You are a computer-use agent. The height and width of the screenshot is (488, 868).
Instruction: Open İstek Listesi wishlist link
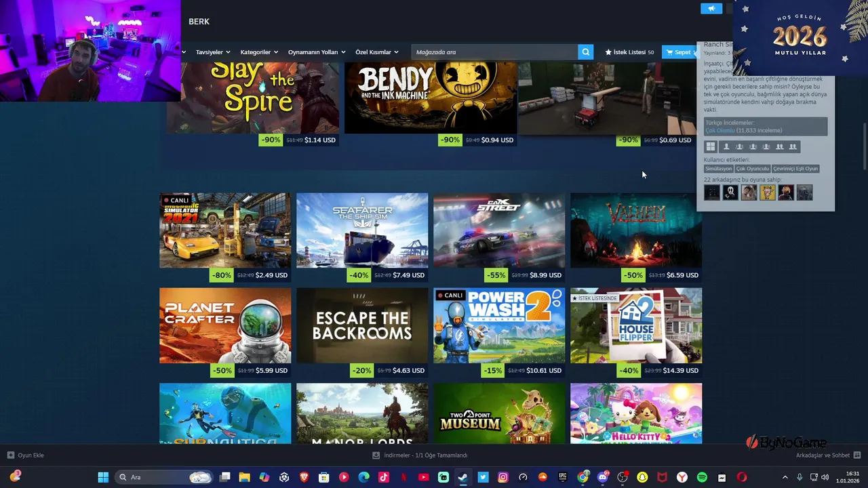click(x=629, y=52)
